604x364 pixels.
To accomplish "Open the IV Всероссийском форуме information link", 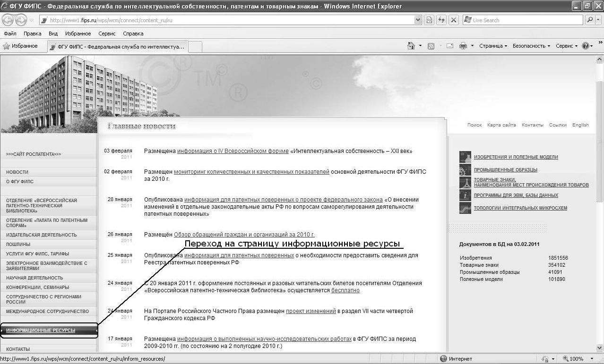I will point(233,151).
